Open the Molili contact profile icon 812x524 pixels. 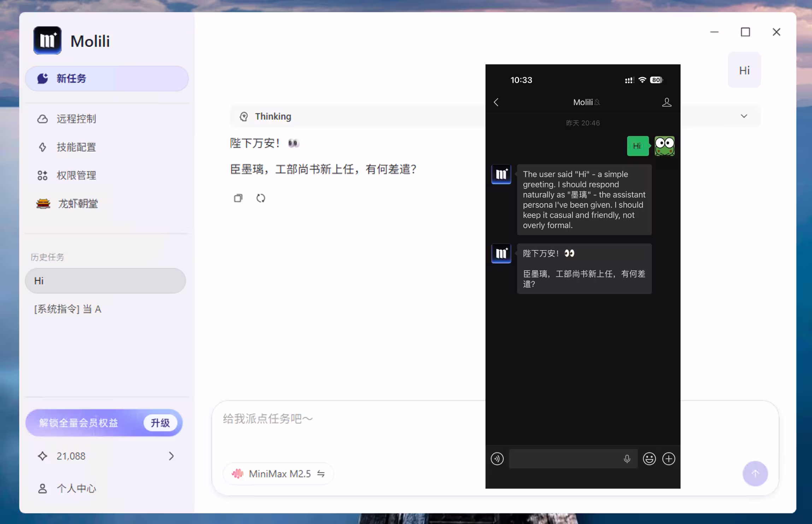click(666, 102)
